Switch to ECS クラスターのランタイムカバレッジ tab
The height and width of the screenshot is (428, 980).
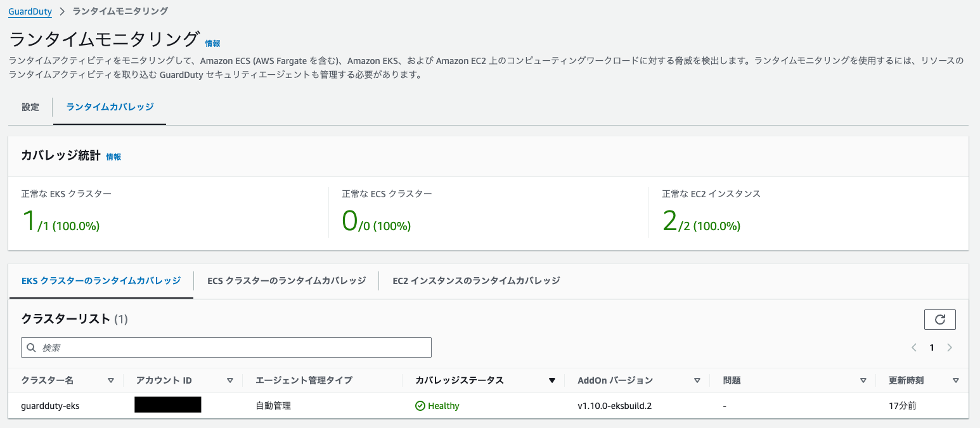287,280
